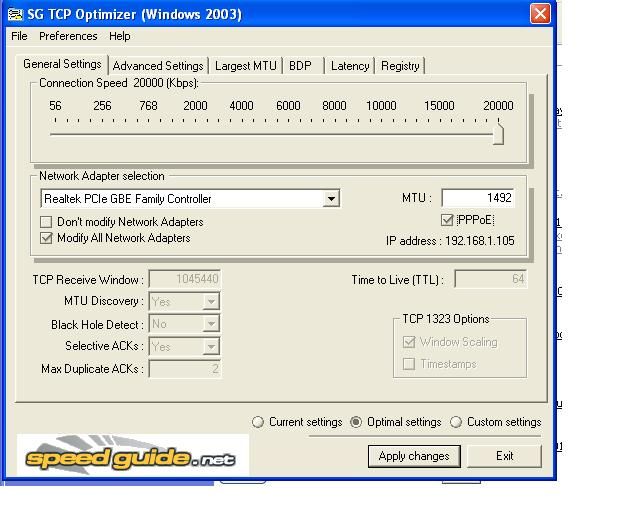Image resolution: width=640 pixels, height=512 pixels.
Task: Click the speedguide.net logo banner
Action: (133, 455)
